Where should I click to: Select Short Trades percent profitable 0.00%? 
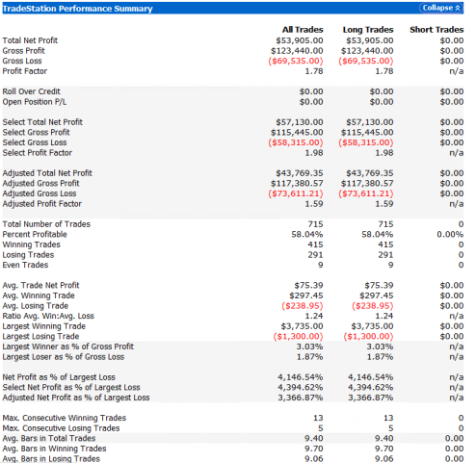(x=450, y=234)
